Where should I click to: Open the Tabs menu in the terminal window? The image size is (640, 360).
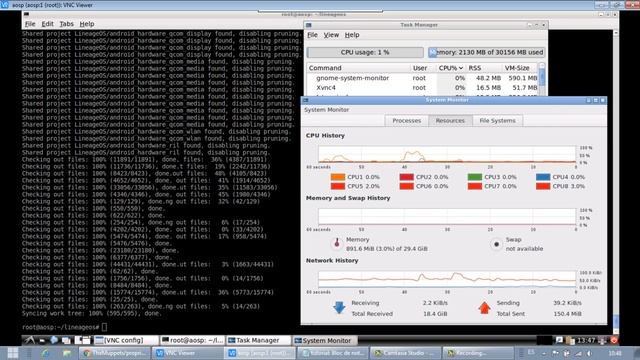(x=67, y=24)
